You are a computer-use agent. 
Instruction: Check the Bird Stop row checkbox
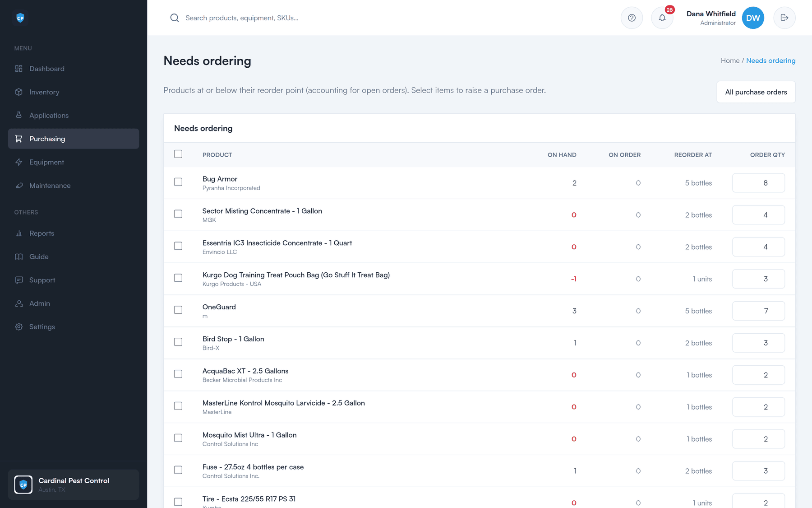coord(178,342)
